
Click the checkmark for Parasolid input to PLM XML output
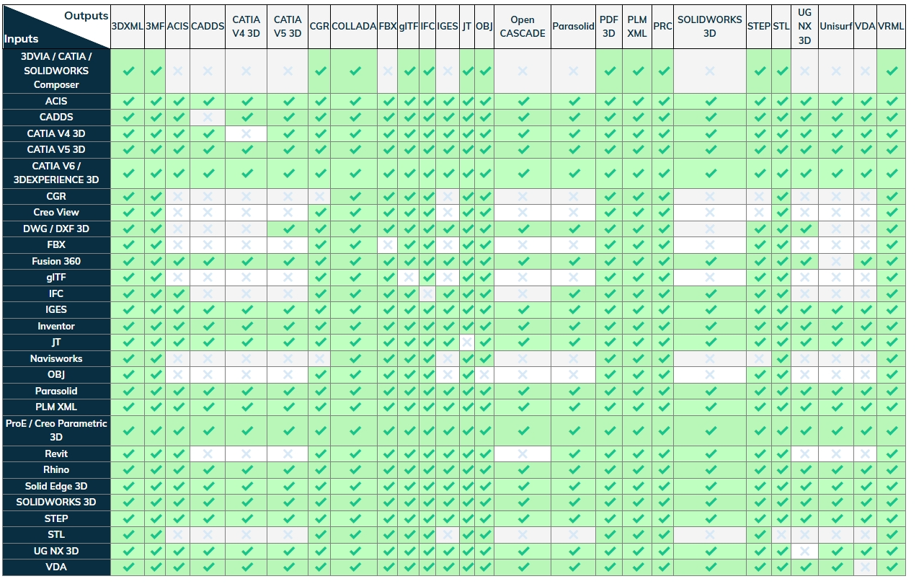pyautogui.click(x=637, y=391)
